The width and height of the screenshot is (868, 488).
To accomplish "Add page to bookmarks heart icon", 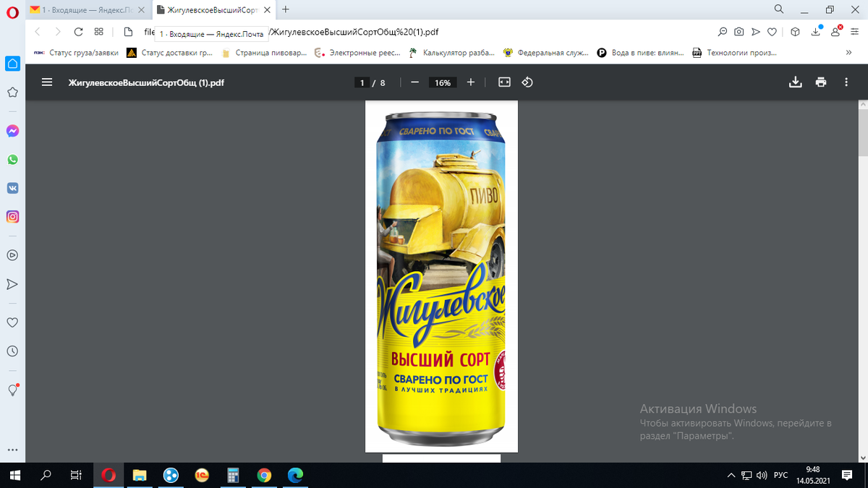I will 773,32.
